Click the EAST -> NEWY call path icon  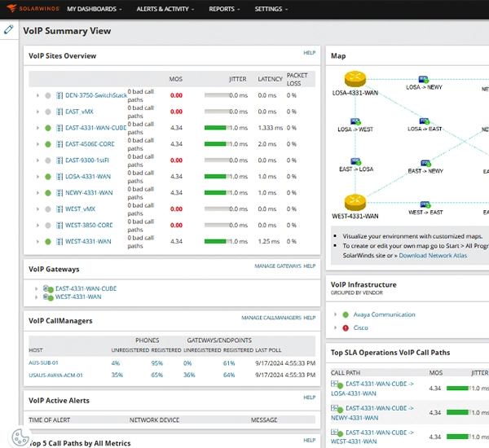425,163
